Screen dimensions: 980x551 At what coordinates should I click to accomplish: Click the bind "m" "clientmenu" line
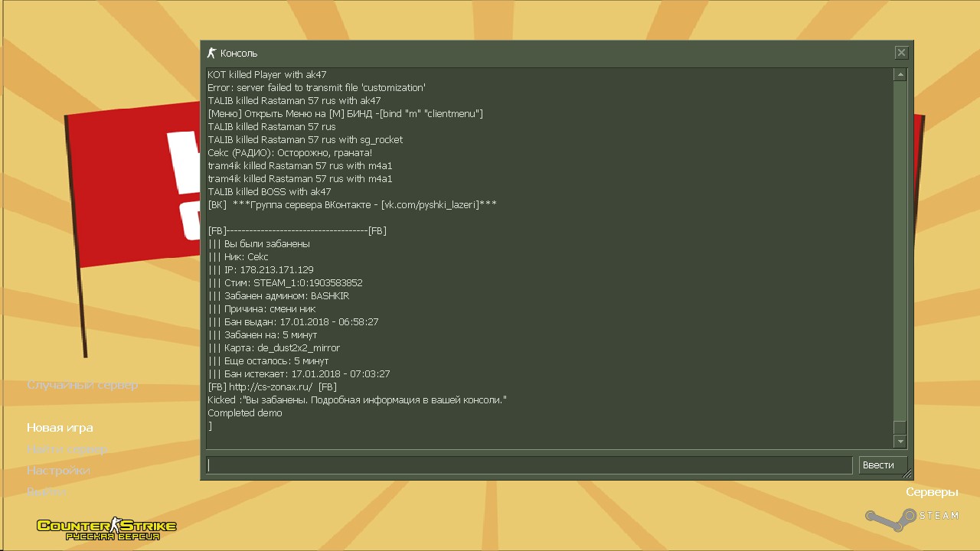345,114
